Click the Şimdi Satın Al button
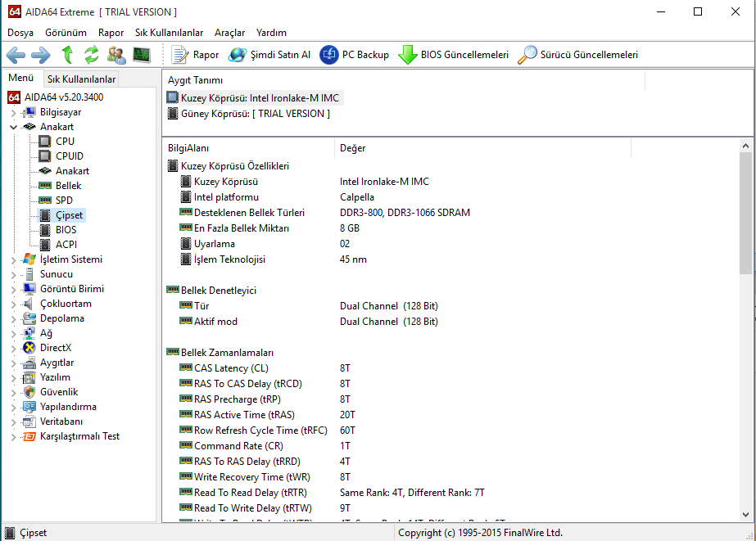756x541 pixels. click(x=269, y=55)
